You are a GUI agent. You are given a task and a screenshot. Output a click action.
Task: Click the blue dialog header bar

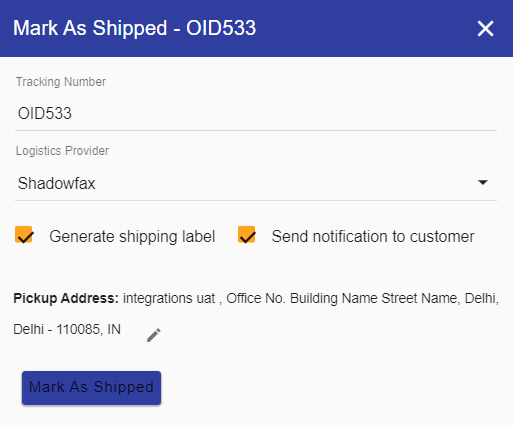click(x=256, y=28)
